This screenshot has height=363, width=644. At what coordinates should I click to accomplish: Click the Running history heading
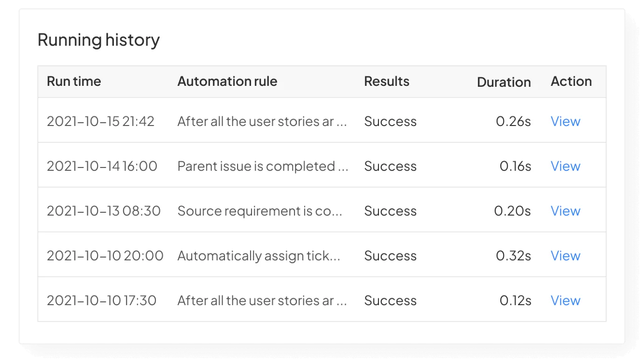click(98, 40)
